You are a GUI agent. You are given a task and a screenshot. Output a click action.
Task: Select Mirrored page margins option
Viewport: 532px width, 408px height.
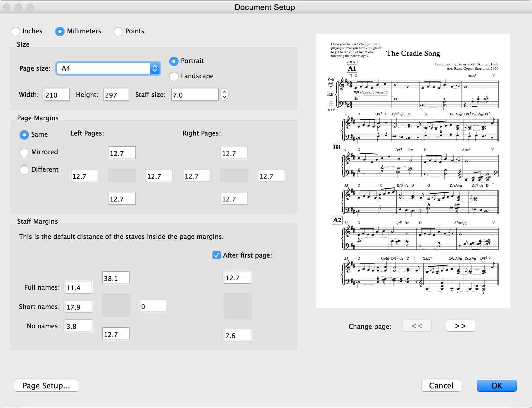point(24,152)
